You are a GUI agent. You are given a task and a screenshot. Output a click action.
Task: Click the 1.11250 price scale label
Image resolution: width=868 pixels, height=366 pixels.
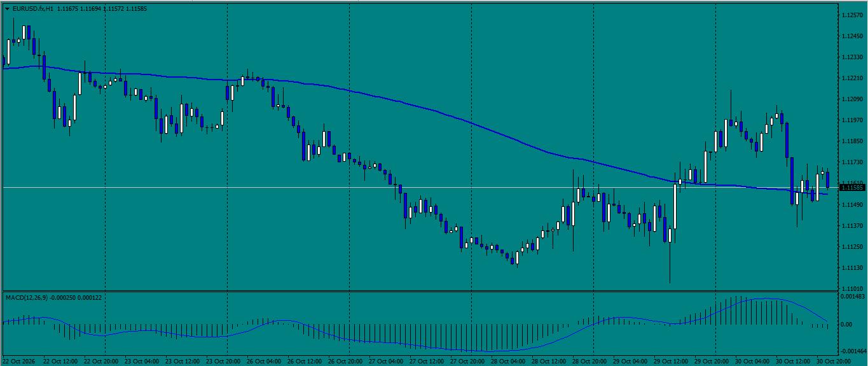[851, 246]
